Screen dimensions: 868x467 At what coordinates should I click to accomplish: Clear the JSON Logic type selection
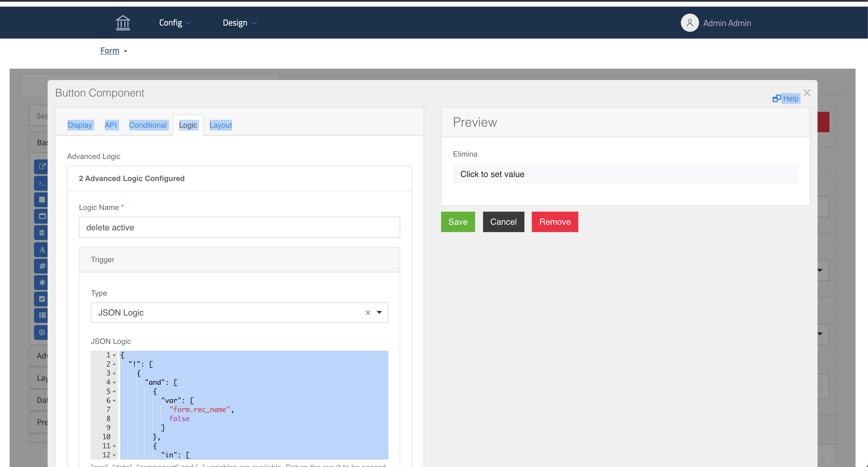[x=368, y=313]
